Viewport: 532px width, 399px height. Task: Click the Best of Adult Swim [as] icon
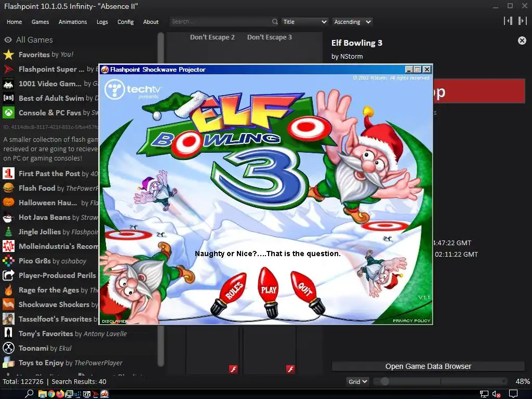pyautogui.click(x=8, y=98)
